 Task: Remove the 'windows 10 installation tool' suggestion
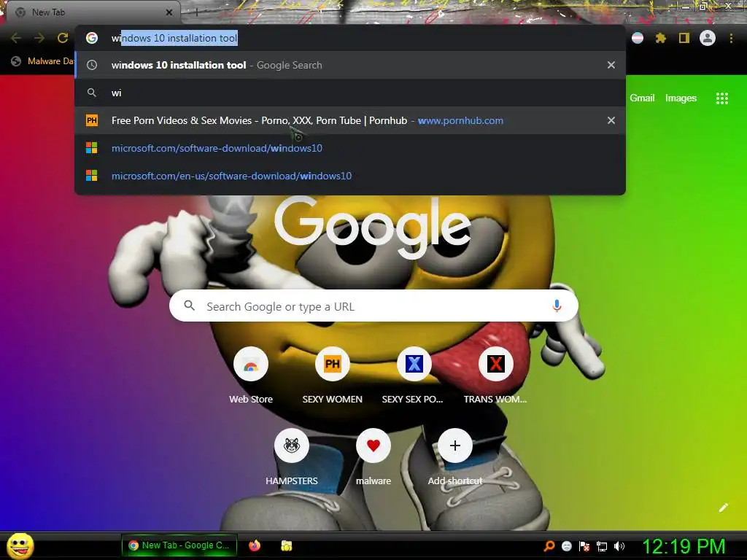coord(611,65)
